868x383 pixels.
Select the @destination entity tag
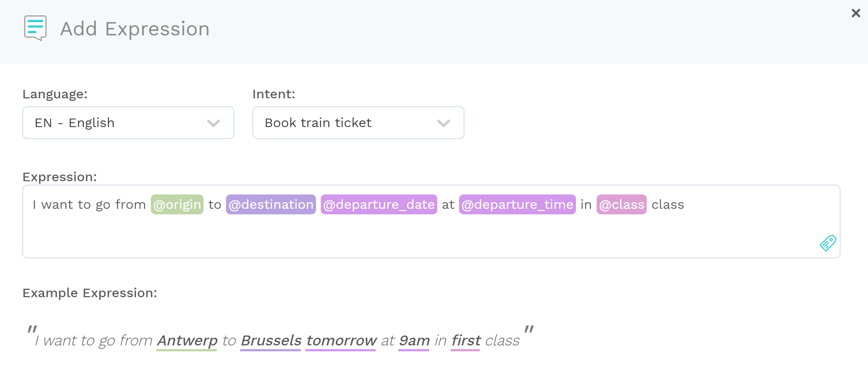271,204
